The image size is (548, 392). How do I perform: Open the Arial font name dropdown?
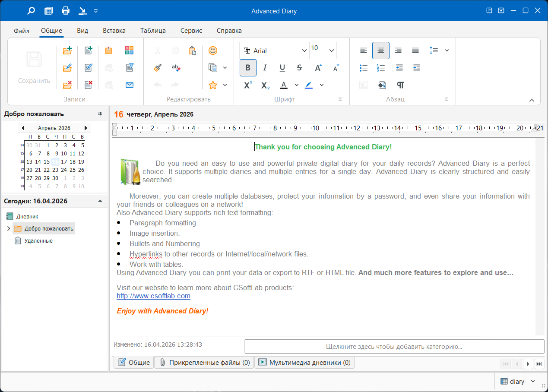(304, 51)
